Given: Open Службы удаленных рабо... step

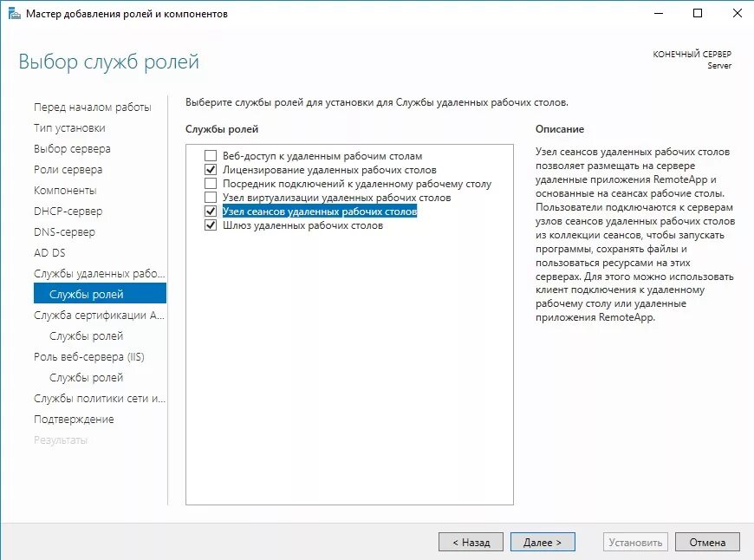Looking at the screenshot, I should 99,273.
